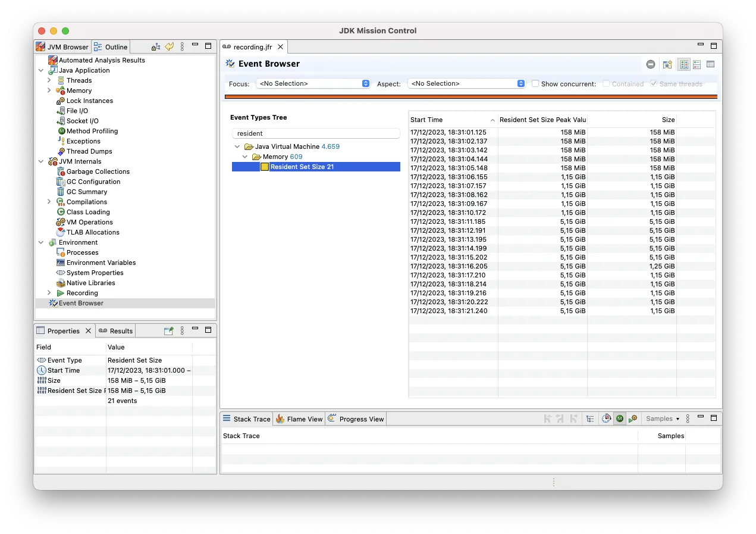Viewport: 756px width, 534px height.
Task: Open the Exceptions page
Action: pos(83,141)
